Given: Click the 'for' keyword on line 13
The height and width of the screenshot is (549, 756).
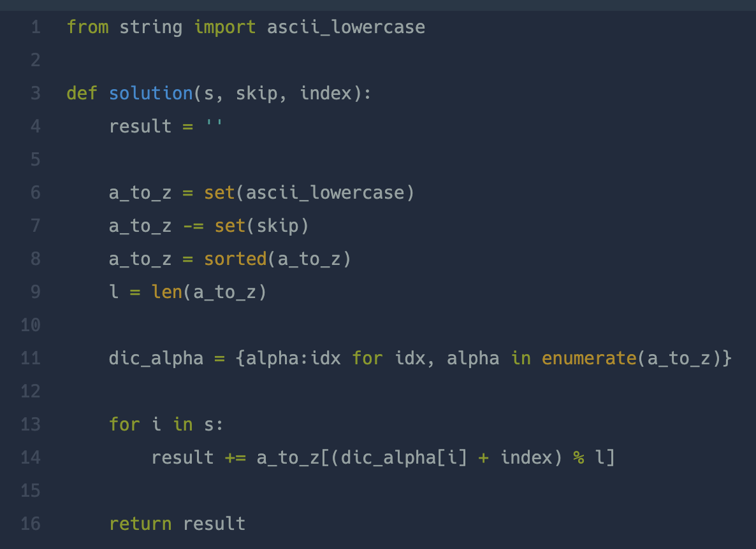Looking at the screenshot, I should 124,425.
